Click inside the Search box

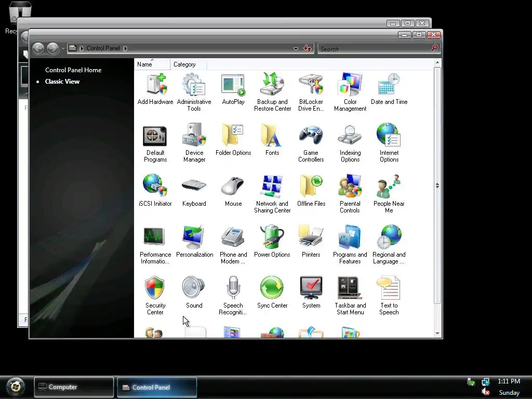[373, 49]
